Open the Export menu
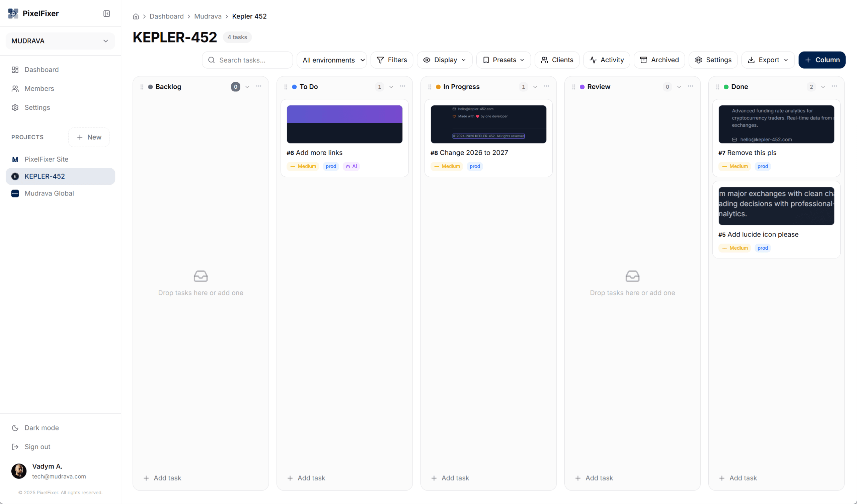Image resolution: width=857 pixels, height=504 pixels. pos(768,60)
